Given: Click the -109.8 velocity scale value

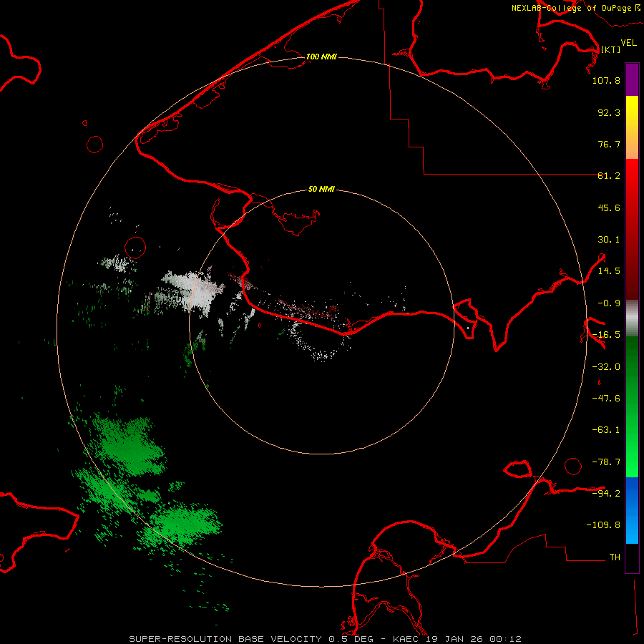Looking at the screenshot, I should tap(603, 525).
